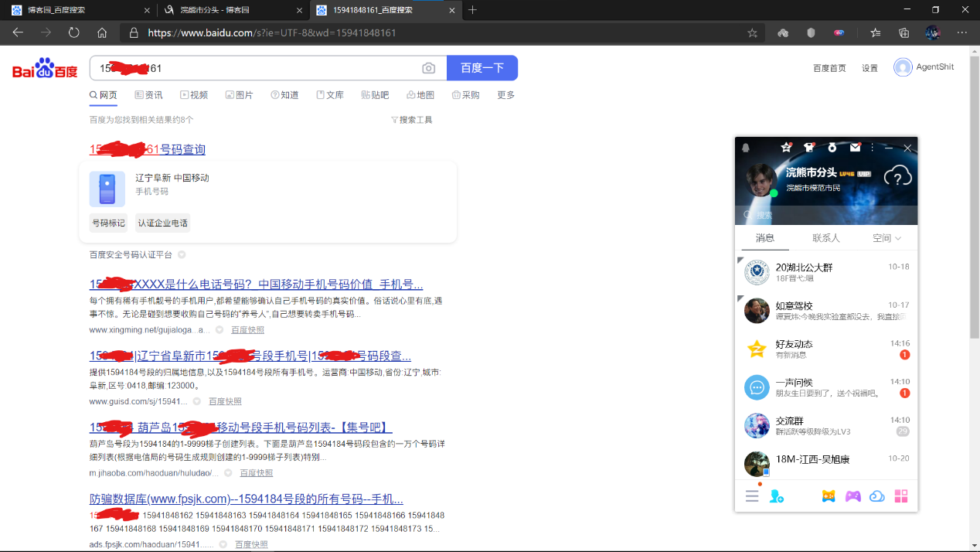Open the QQ mail envelope icon
This screenshot has height=552, width=980.
tap(855, 147)
